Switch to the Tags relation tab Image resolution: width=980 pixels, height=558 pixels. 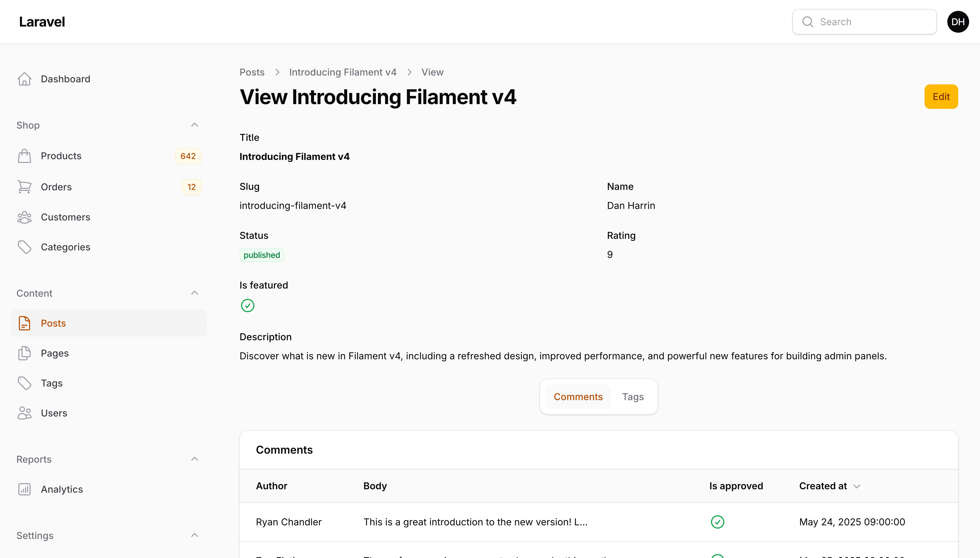tap(633, 397)
